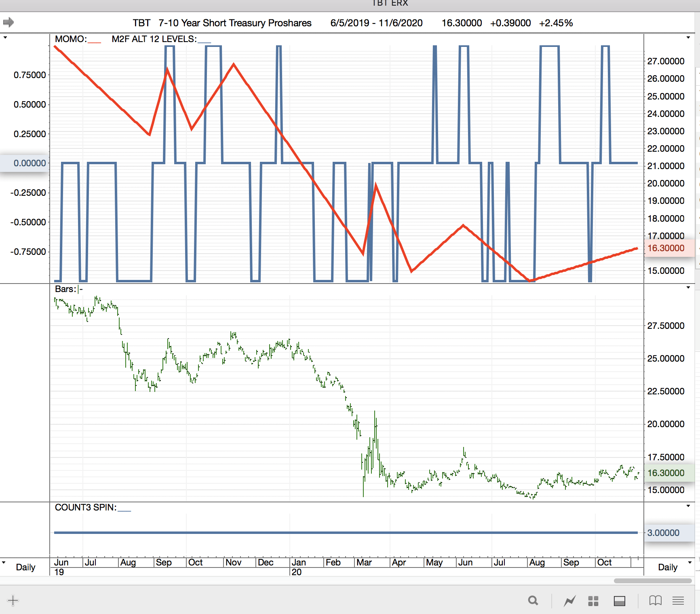Click the 21.00000 right axis label

(x=666, y=166)
